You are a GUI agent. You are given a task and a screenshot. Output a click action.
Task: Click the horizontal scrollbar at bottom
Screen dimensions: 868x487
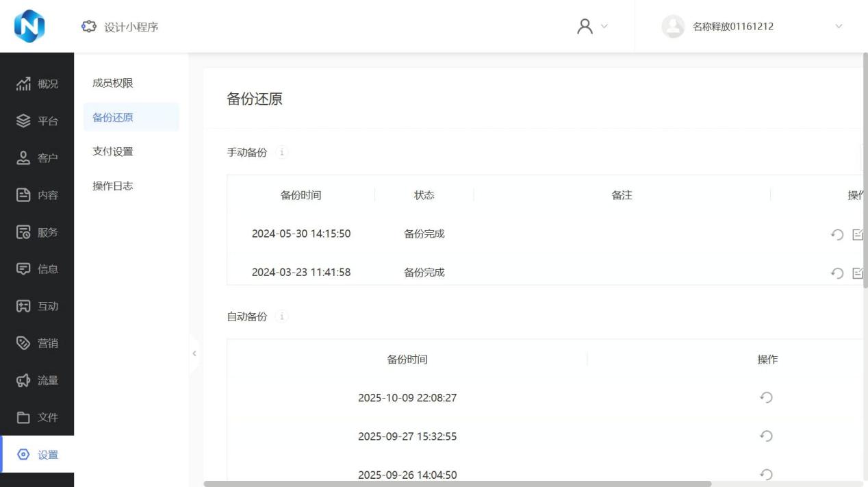[x=457, y=484]
